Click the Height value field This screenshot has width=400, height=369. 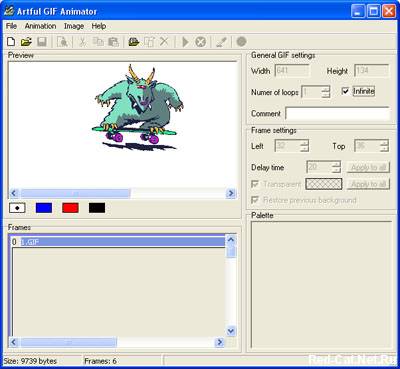pos(371,71)
